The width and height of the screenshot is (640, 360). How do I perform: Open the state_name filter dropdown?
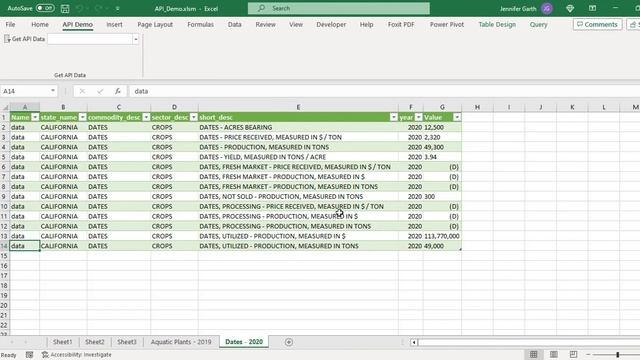click(x=82, y=118)
